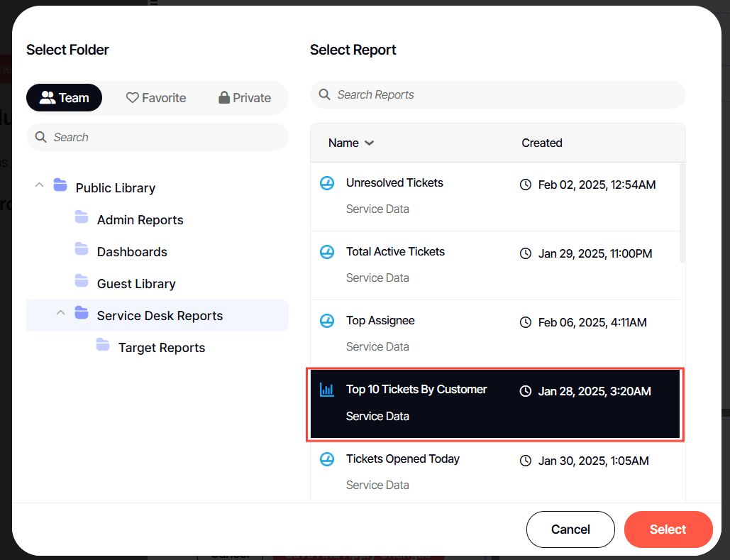The width and height of the screenshot is (730, 560).
Task: Click bar chart icon for Top 10 Tickets
Action: click(x=326, y=390)
